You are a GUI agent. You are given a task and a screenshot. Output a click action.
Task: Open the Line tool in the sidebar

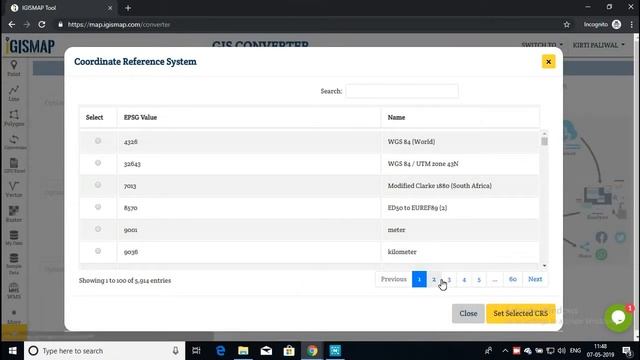(14, 93)
